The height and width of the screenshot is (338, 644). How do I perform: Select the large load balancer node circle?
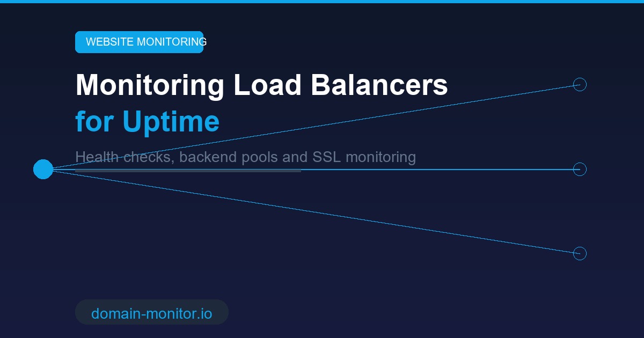(x=43, y=169)
